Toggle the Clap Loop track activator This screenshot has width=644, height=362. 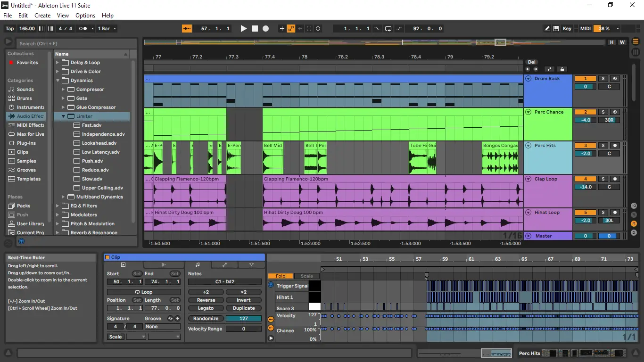[x=586, y=179]
